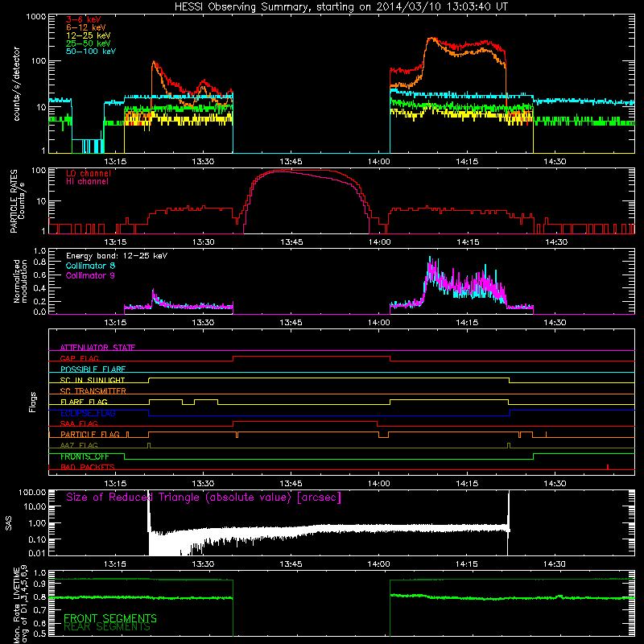
Task: Click the 14:30 tick under the Flags plot
Action: pos(555,484)
